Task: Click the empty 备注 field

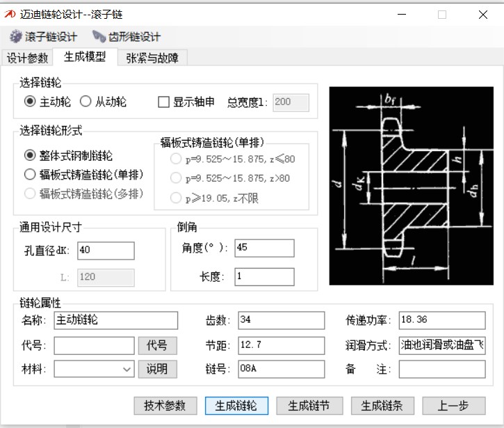Action: (442, 369)
